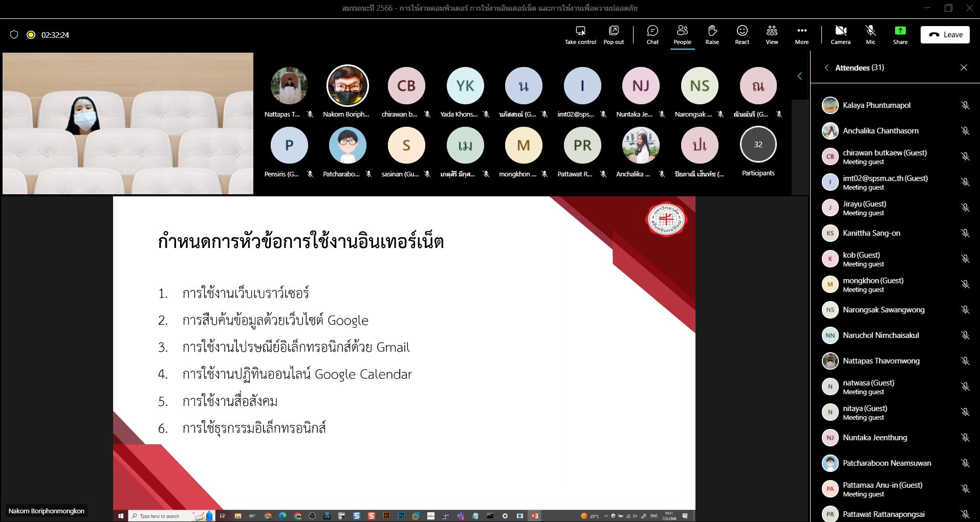Open the More meeting options menu
The image size is (980, 522).
801,34
